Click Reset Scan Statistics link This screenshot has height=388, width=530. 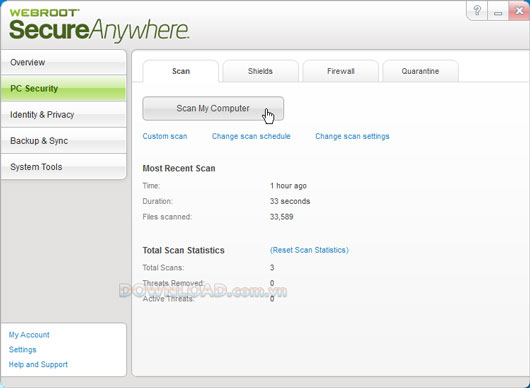pos(309,250)
